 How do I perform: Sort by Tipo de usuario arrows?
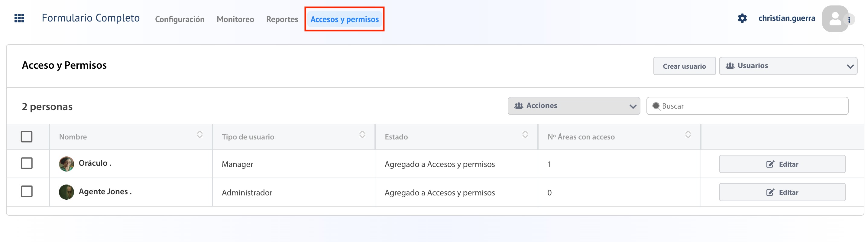[362, 135]
